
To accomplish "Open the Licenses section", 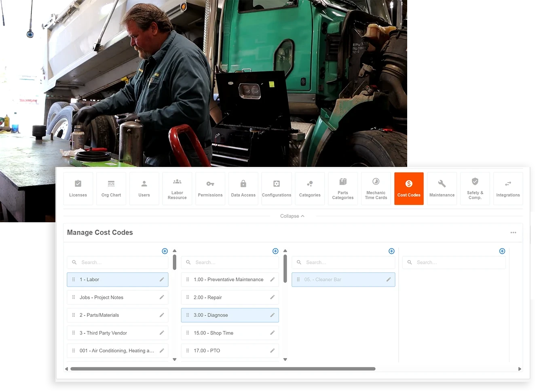I will [78, 188].
